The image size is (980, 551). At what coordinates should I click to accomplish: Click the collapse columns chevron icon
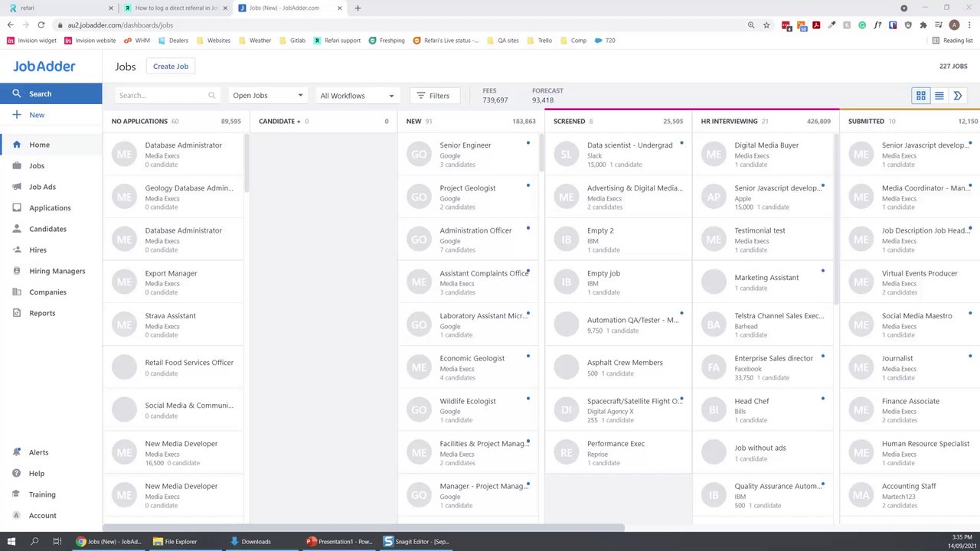pyautogui.click(x=958, y=96)
